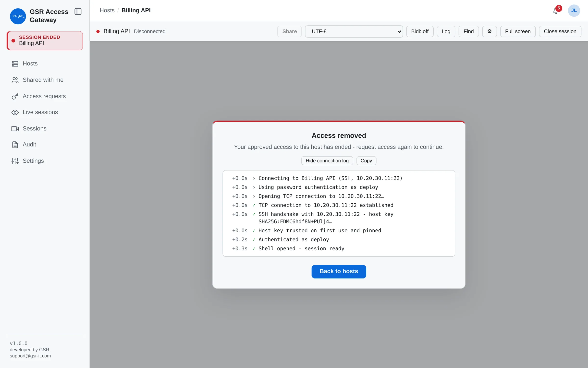Viewport: 588px width, 368px height.
Task: Click the Hosts breadcrumb link
Action: (107, 10)
